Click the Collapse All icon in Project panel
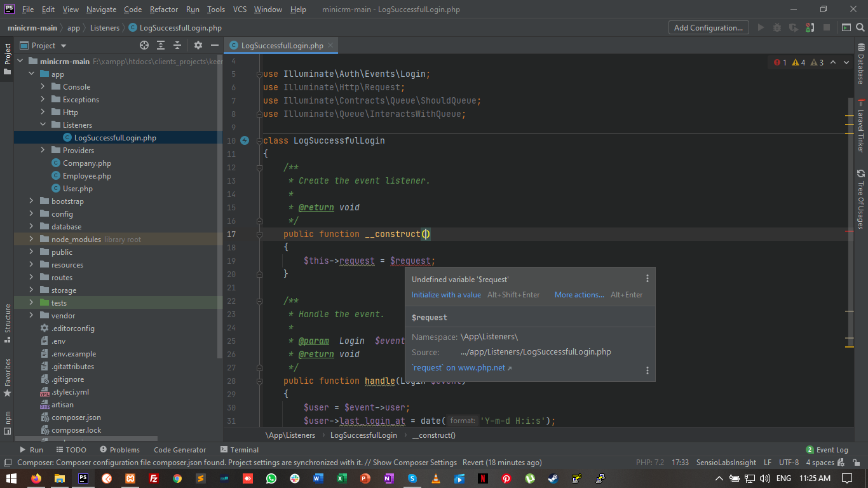 (x=177, y=45)
